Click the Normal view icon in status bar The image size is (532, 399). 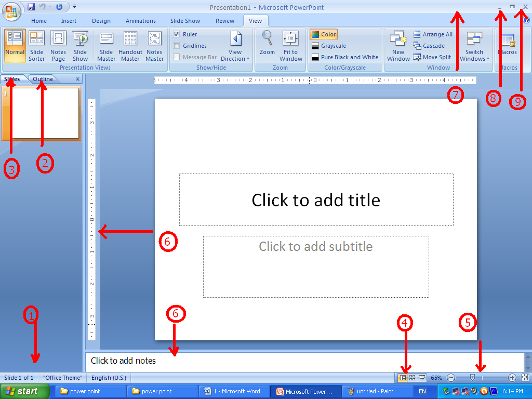[403, 378]
